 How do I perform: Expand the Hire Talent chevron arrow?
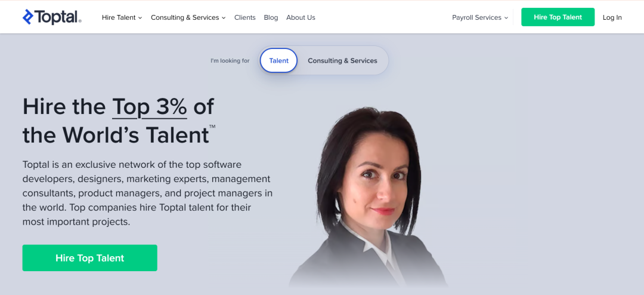click(140, 18)
